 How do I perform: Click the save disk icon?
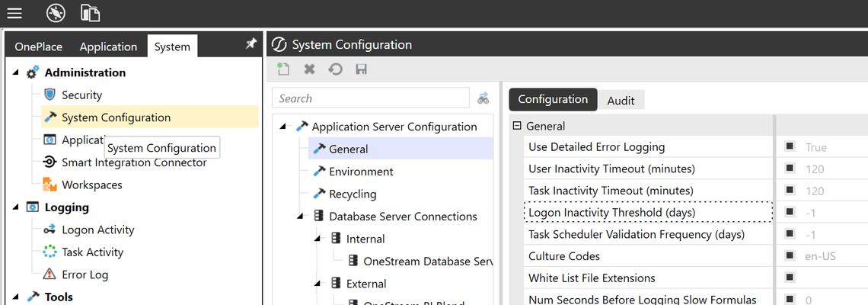[x=362, y=69]
